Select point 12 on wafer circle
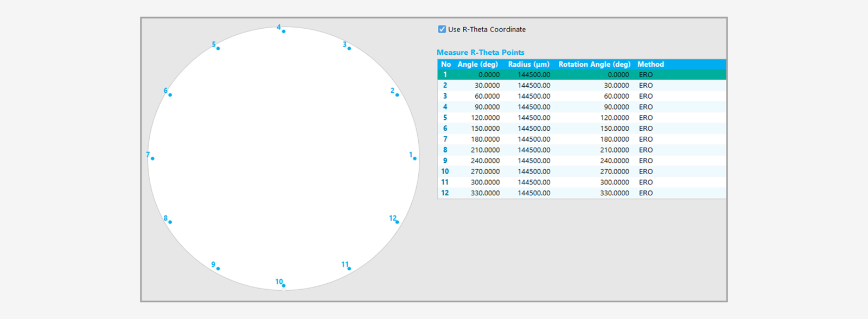868x319 pixels. point(397,222)
